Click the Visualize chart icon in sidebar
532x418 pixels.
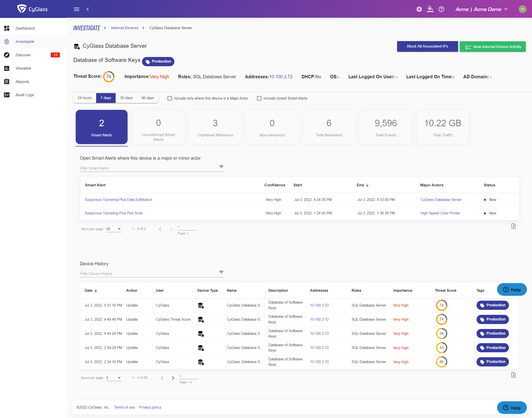point(7,68)
